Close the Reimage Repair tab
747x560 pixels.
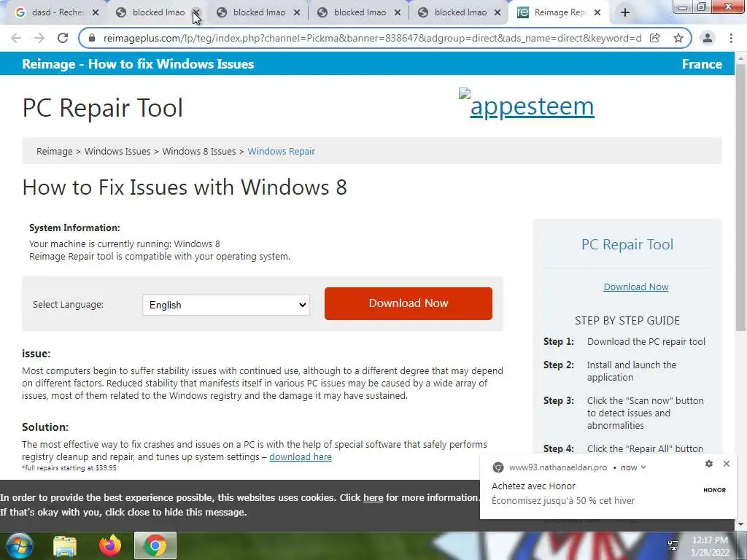598,12
